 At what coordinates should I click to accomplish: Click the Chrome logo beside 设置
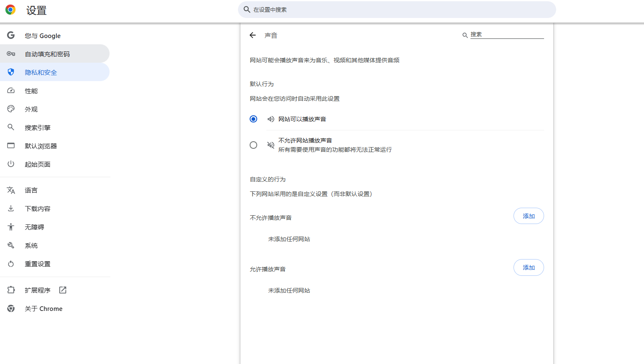coord(10,10)
